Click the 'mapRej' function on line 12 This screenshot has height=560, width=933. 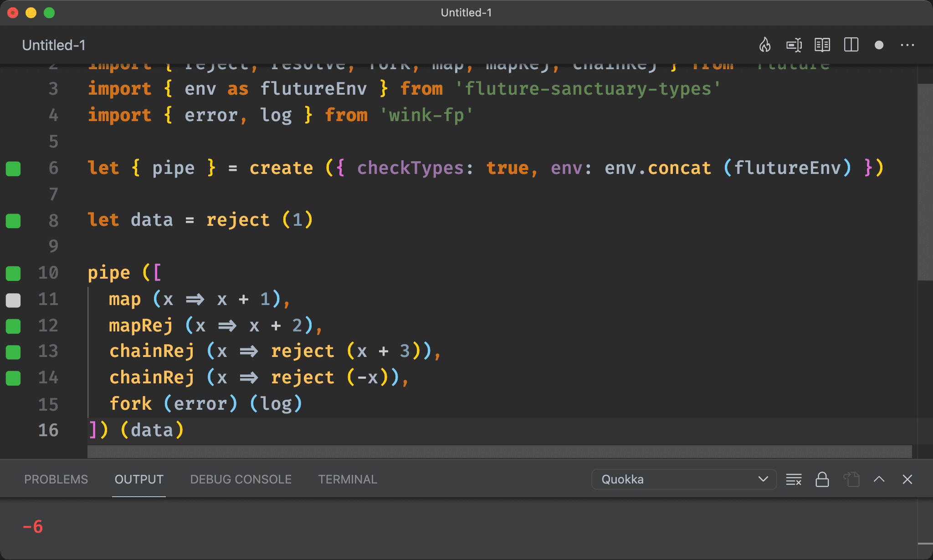point(141,326)
